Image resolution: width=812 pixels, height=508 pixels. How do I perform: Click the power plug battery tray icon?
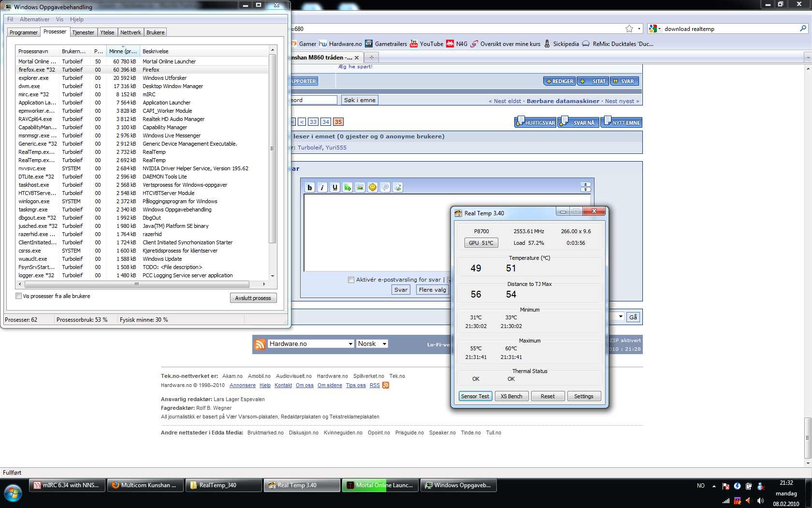click(x=749, y=486)
